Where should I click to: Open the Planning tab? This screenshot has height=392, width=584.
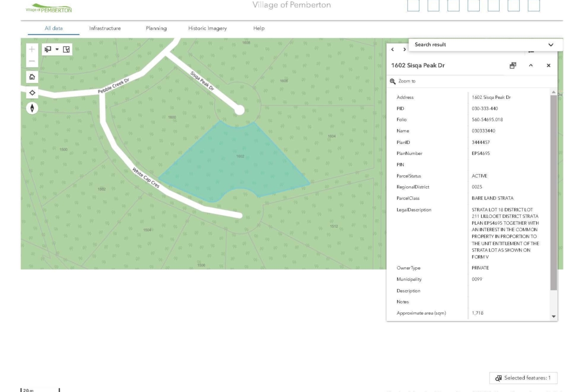(x=156, y=28)
